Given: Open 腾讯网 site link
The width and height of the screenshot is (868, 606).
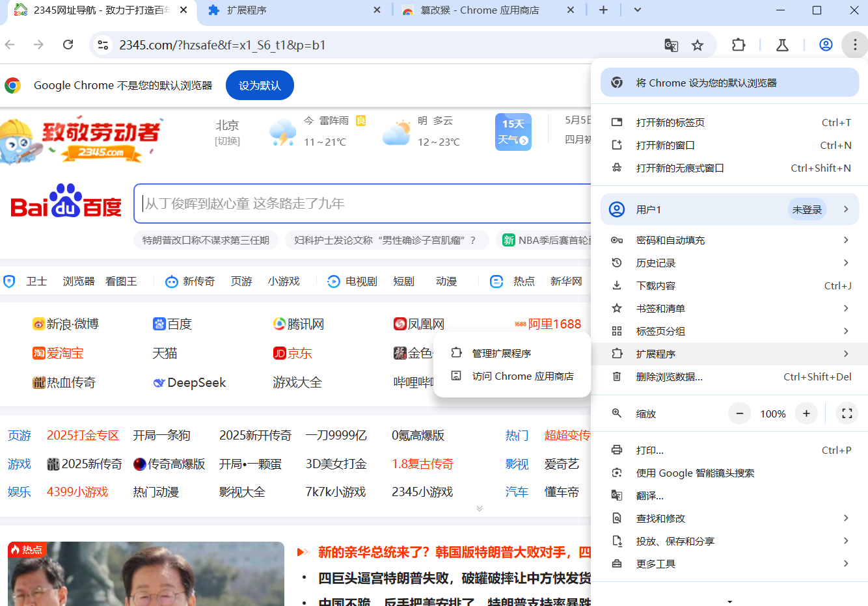Looking at the screenshot, I should pos(298,324).
